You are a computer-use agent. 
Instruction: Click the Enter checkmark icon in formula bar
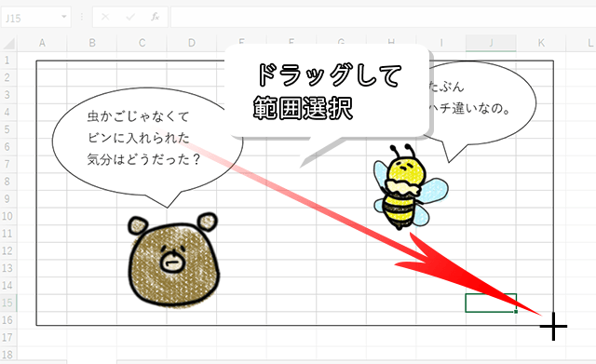click(130, 17)
